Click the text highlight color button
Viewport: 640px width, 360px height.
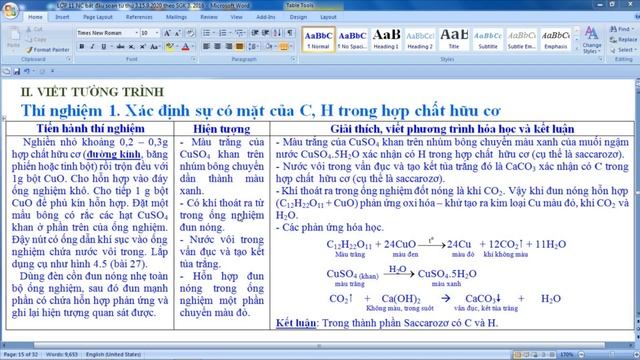[x=169, y=47]
